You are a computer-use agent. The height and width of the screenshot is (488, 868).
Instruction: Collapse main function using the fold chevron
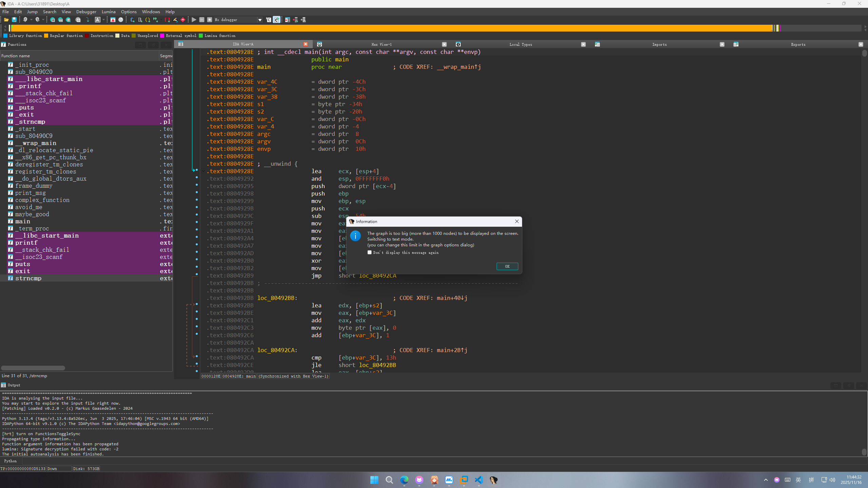[203, 171]
